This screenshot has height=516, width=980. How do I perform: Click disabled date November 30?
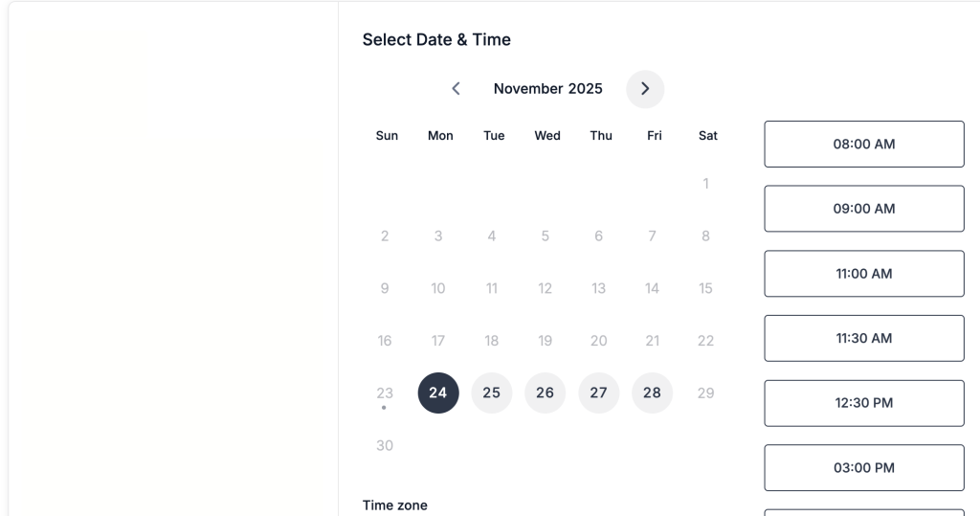coord(385,445)
